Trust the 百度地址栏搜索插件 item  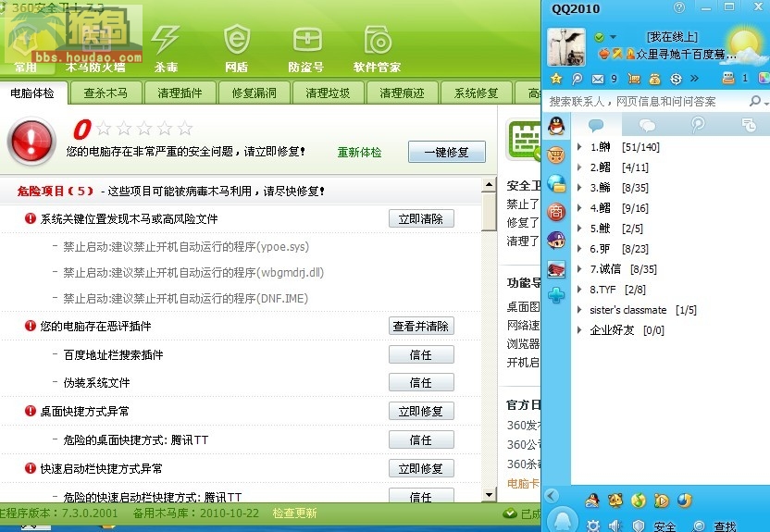point(421,355)
